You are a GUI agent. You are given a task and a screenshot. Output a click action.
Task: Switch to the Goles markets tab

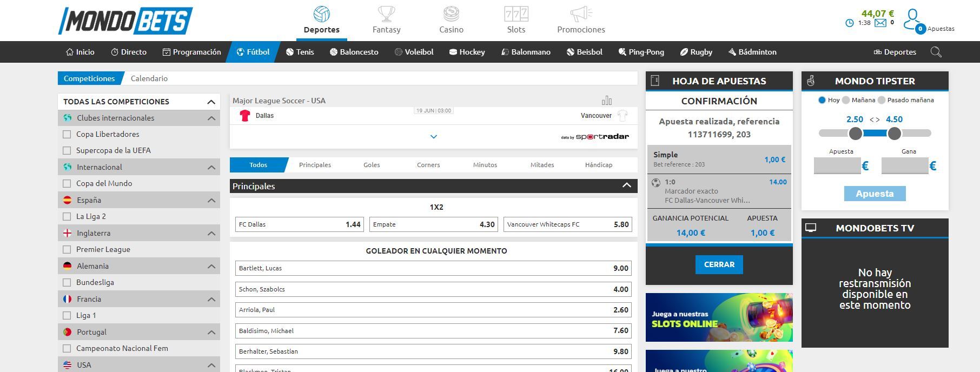click(x=372, y=165)
